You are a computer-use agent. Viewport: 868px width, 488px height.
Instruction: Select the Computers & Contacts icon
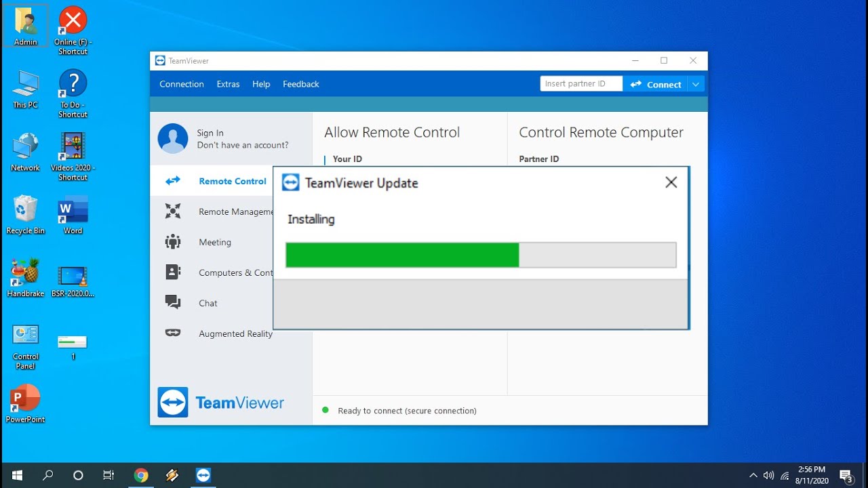tap(173, 272)
